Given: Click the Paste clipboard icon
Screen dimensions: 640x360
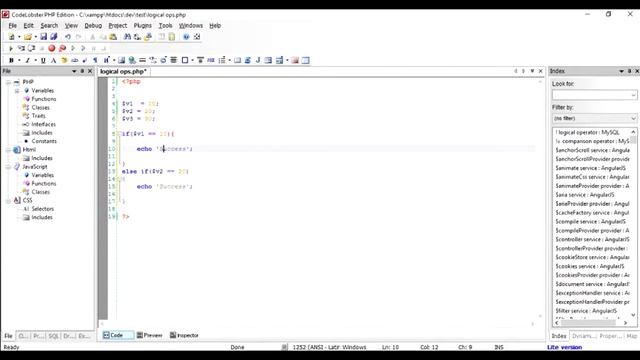Looking at the screenshot, I should pyautogui.click(x=113, y=37).
